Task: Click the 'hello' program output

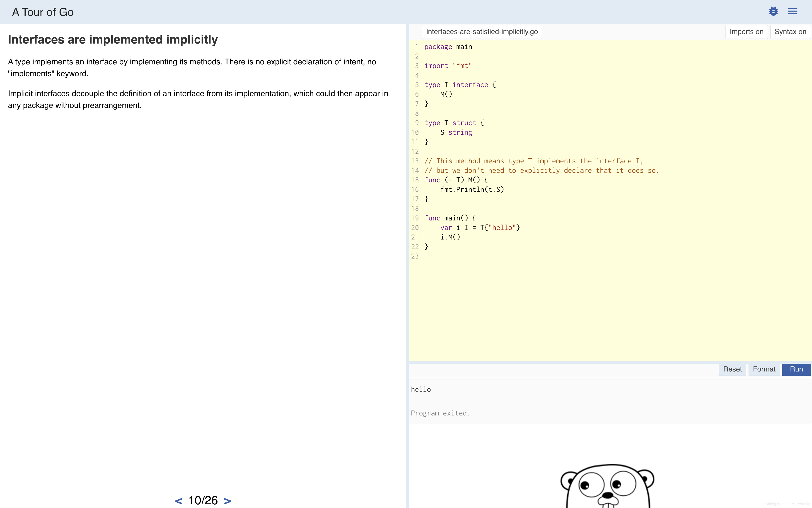Action: tap(421, 390)
